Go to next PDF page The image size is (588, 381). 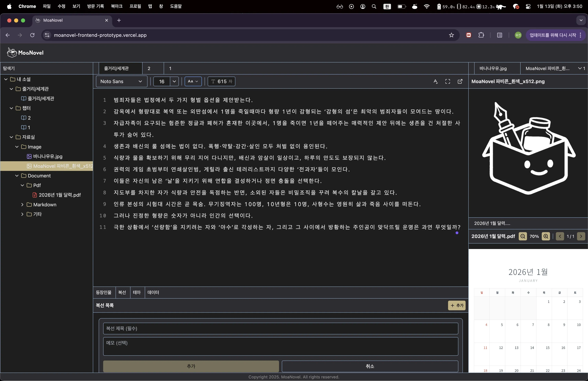581,236
